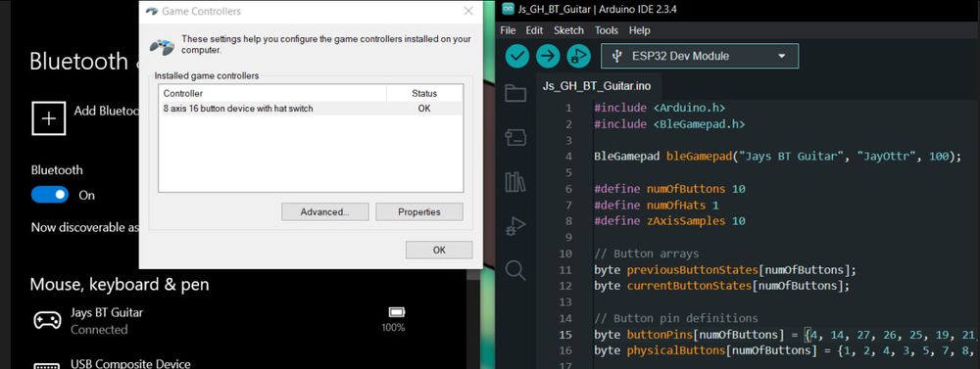Click the gamepad icon beside Jays BT Guitar

point(47,320)
